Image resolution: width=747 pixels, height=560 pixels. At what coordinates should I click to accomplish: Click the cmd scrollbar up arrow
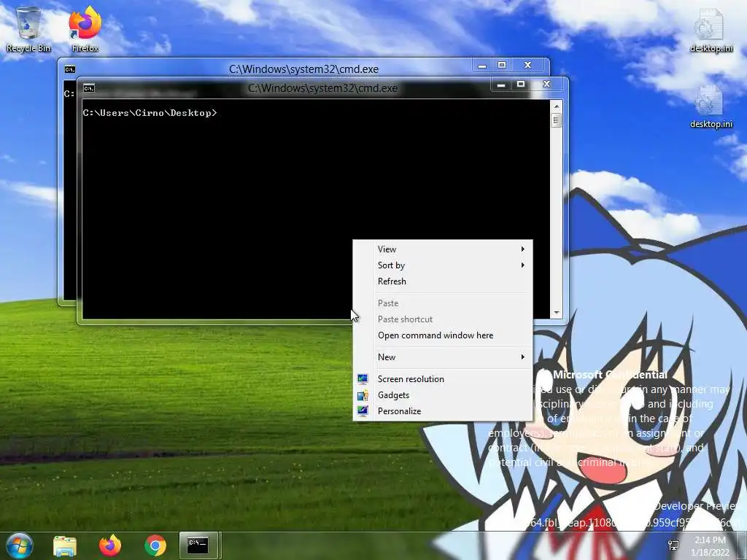coord(556,106)
